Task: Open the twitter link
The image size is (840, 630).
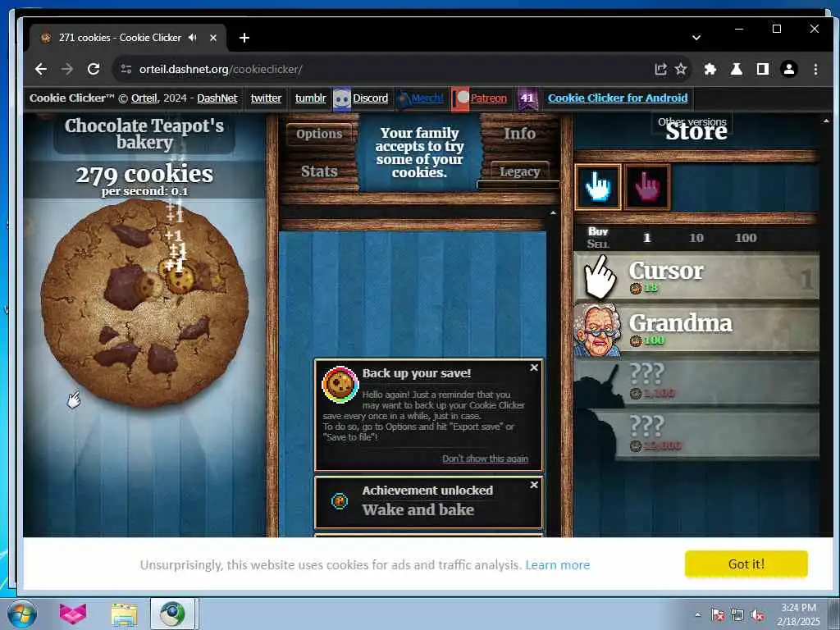Action: (x=266, y=98)
